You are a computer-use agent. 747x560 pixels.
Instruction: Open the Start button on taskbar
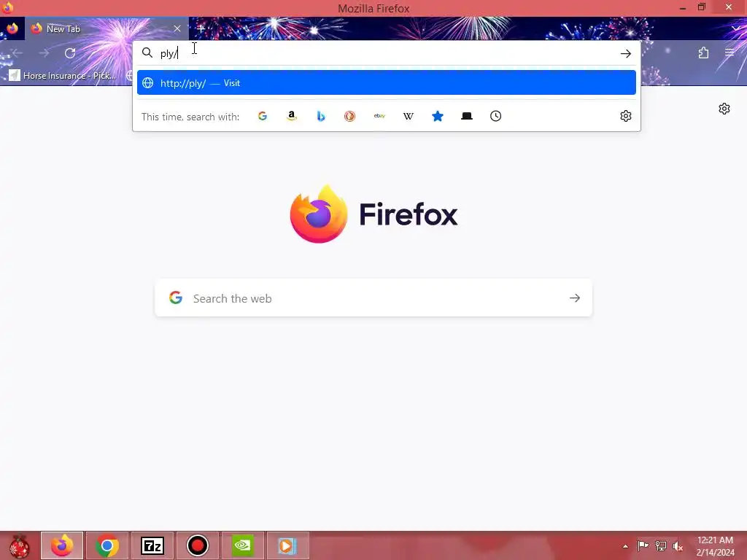(19, 545)
